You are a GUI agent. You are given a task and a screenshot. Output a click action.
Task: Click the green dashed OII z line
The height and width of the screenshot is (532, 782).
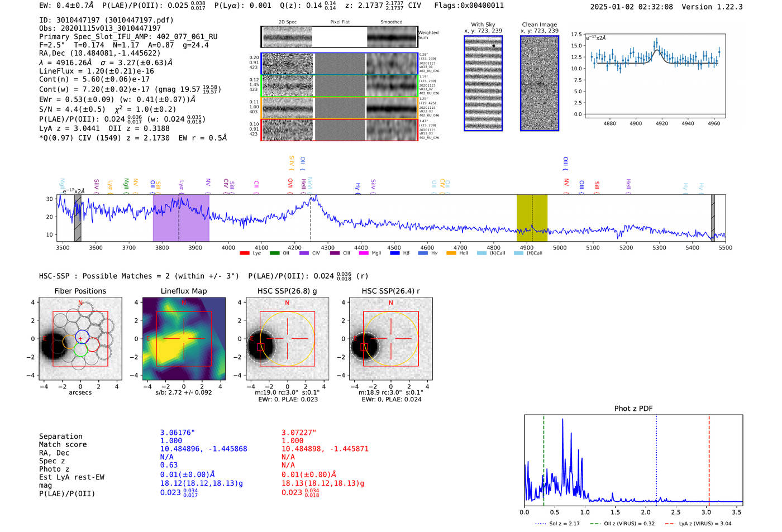[543, 459]
